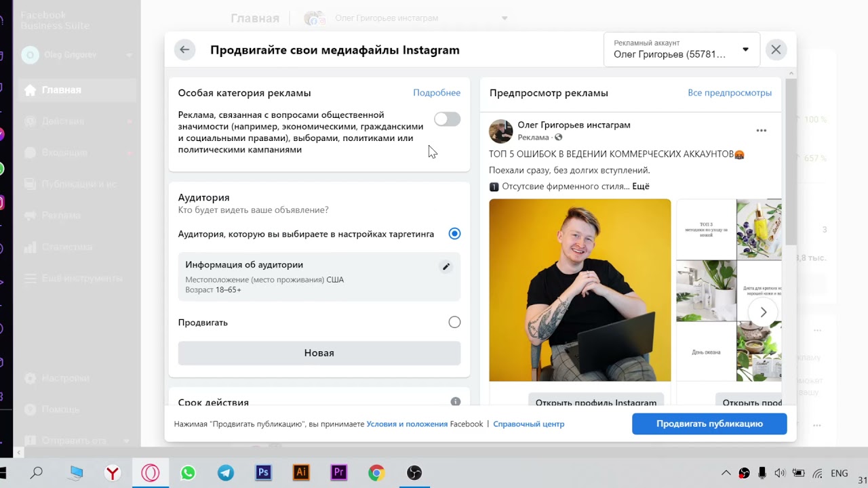This screenshot has width=868, height=488.
Task: Click 'Открыть профиль Instagram' button under first image
Action: coord(596,400)
